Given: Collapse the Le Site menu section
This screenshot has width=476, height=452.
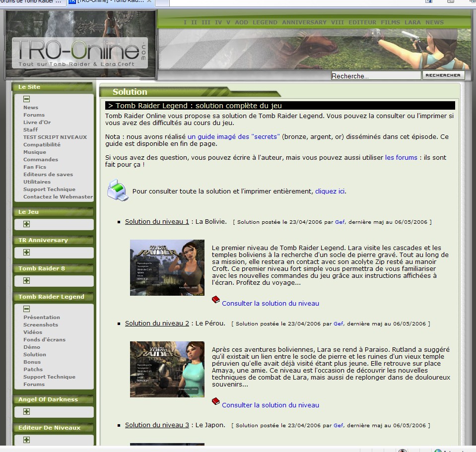Looking at the screenshot, I should coord(27,99).
